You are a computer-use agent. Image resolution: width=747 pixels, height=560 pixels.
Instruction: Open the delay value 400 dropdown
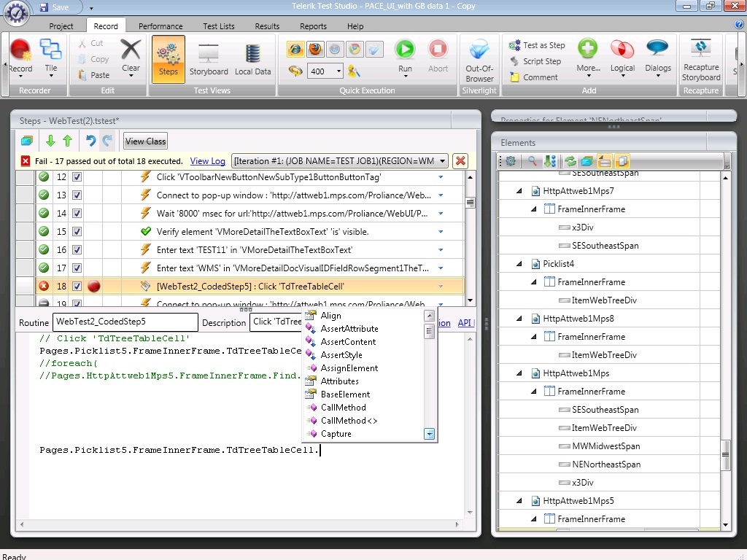pyautogui.click(x=339, y=71)
